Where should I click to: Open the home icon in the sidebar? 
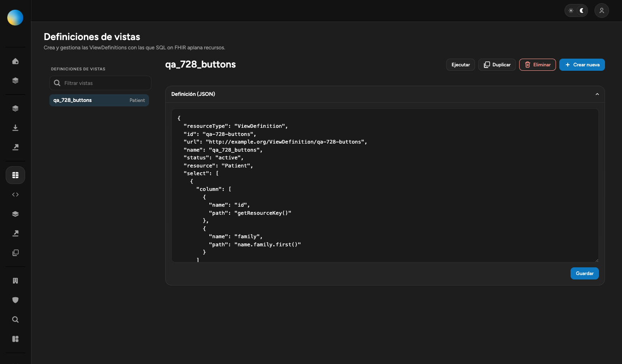pos(15,61)
